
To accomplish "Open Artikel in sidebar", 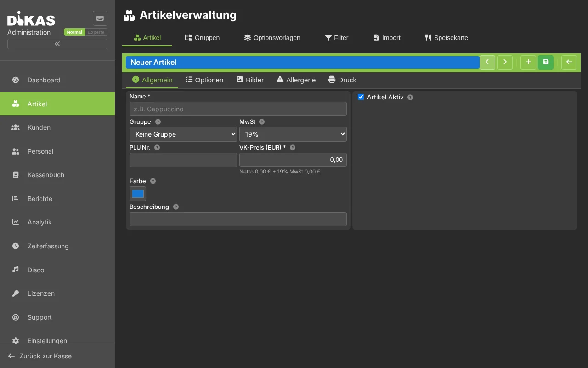I will [57, 104].
